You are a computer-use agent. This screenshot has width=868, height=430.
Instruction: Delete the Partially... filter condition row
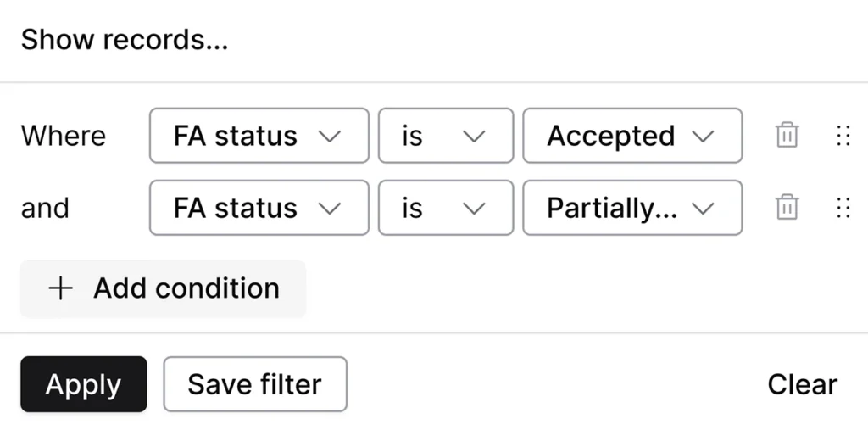point(787,208)
